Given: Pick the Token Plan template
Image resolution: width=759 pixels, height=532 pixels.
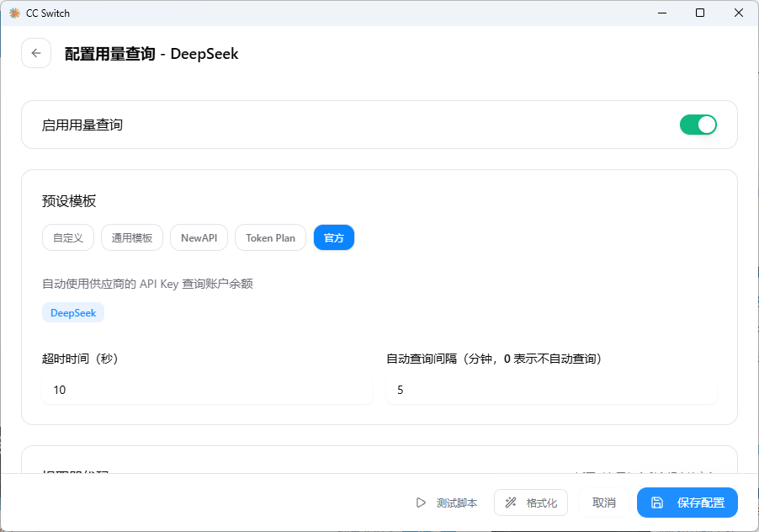Looking at the screenshot, I should point(270,237).
